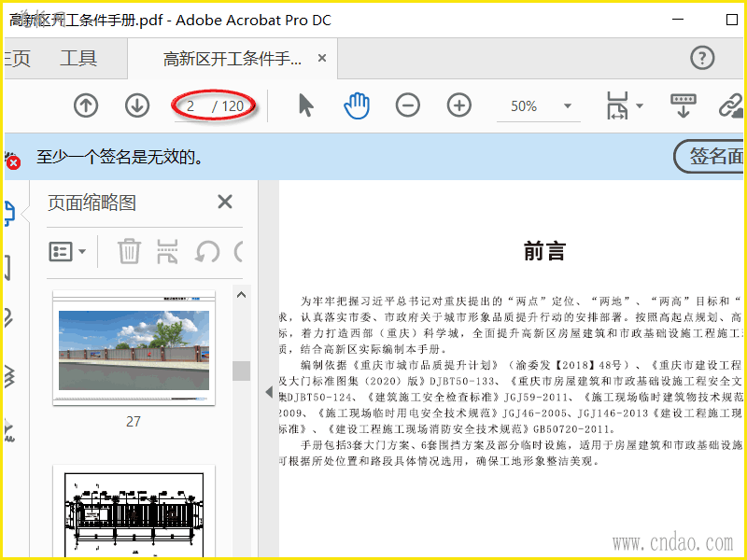Open the help question mark icon

pyautogui.click(x=702, y=58)
